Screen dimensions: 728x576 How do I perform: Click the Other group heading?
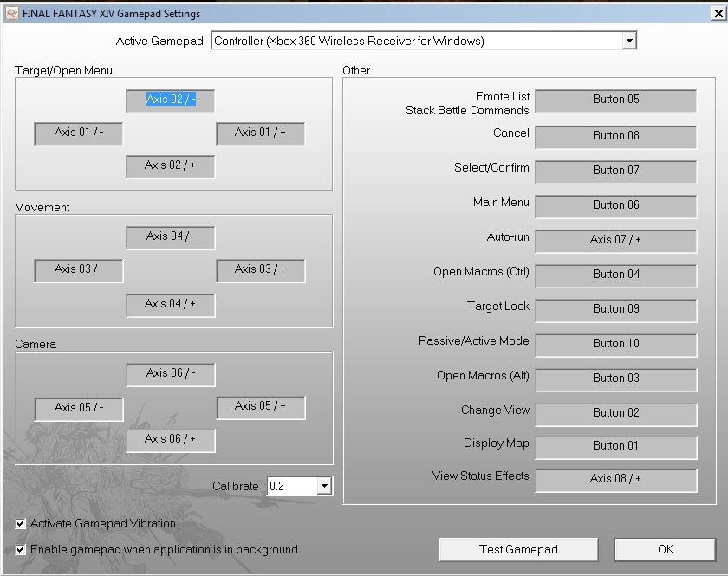[356, 70]
